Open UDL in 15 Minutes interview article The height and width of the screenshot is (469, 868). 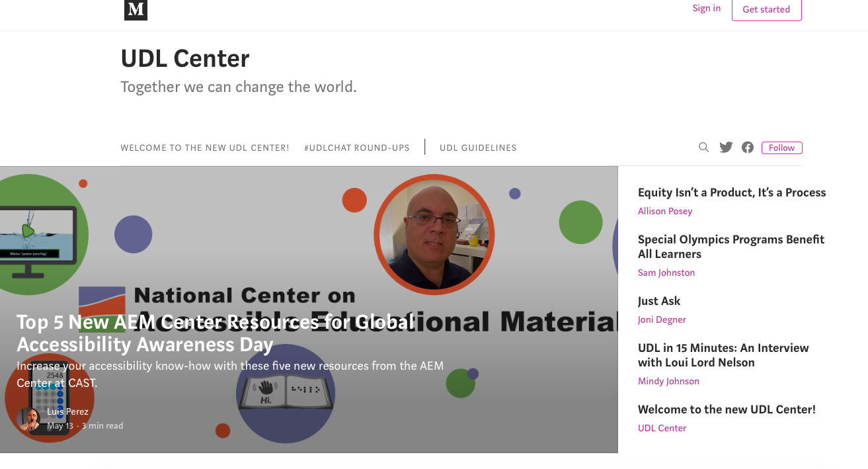pyautogui.click(x=723, y=355)
